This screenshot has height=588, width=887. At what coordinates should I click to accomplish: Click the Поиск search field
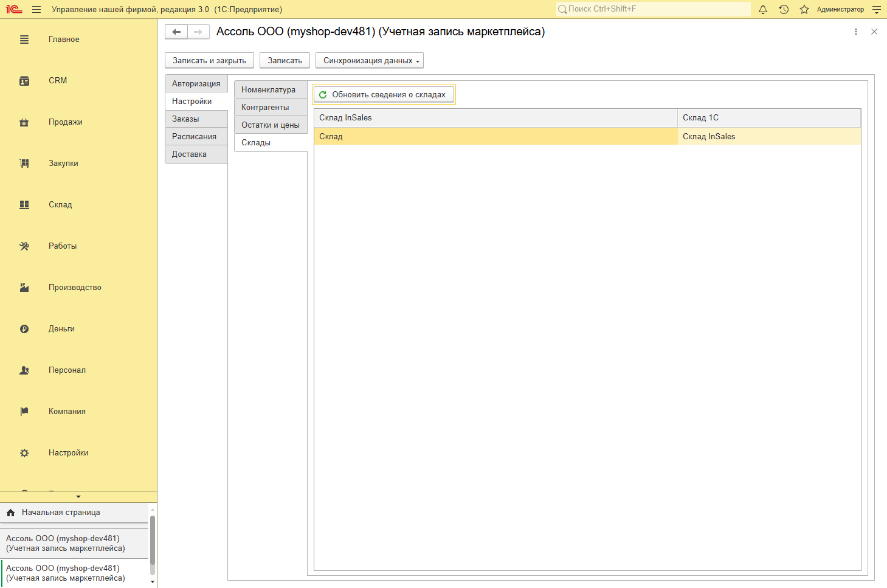(654, 9)
